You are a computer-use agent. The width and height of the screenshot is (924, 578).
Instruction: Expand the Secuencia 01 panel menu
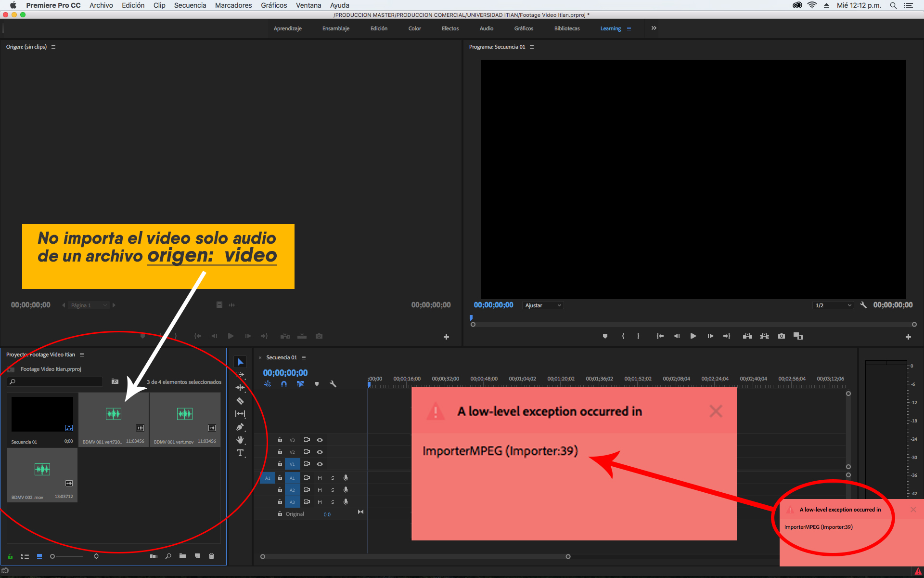[x=303, y=357]
